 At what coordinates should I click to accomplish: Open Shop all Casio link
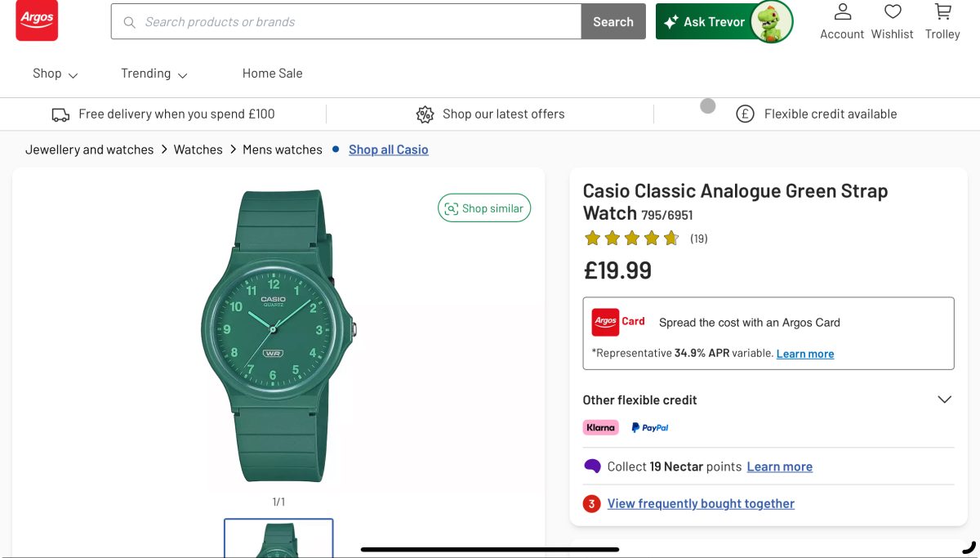(x=389, y=150)
